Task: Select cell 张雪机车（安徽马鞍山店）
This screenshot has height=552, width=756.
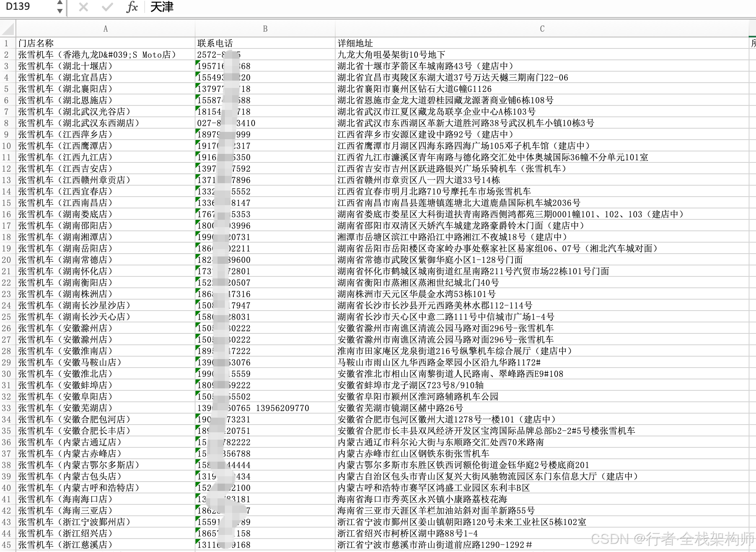Action: click(x=105, y=362)
